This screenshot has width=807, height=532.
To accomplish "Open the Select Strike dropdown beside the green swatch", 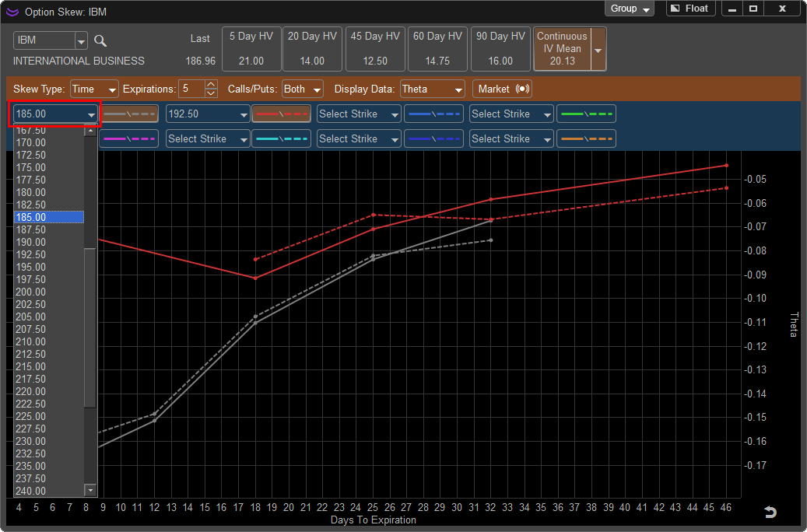I will coord(511,114).
